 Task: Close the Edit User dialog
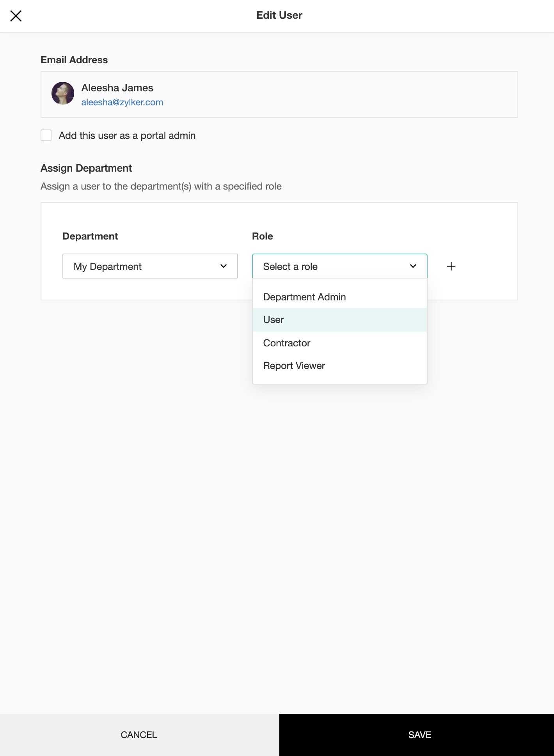[x=16, y=16]
